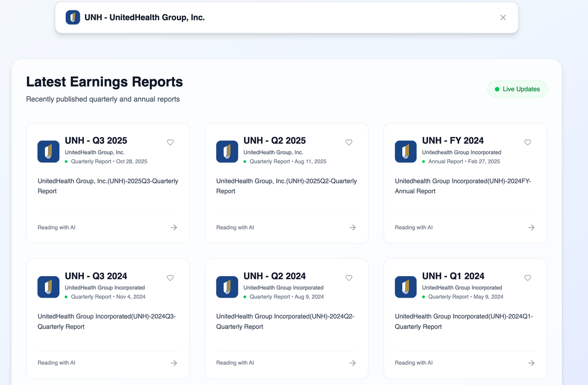
Task: Favorite the UNH Q3 2025 report heart
Action: point(171,142)
